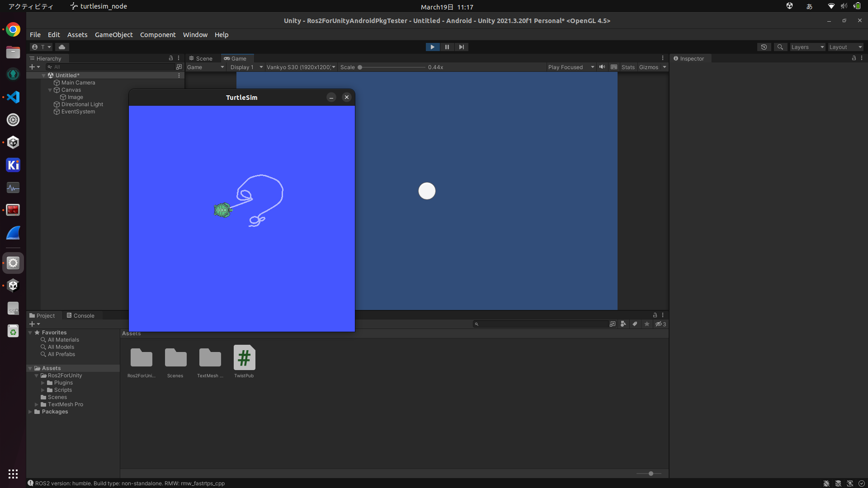The width and height of the screenshot is (868, 488).
Task: Collapse the Canvas hierarchy item
Action: [50, 90]
